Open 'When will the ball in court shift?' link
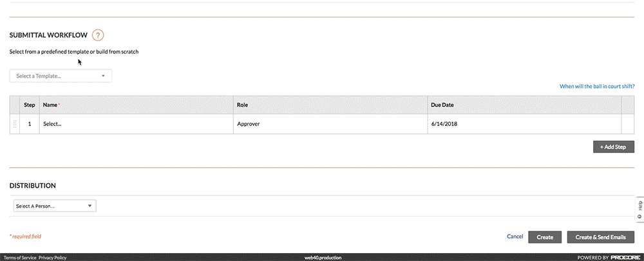 (x=597, y=86)
